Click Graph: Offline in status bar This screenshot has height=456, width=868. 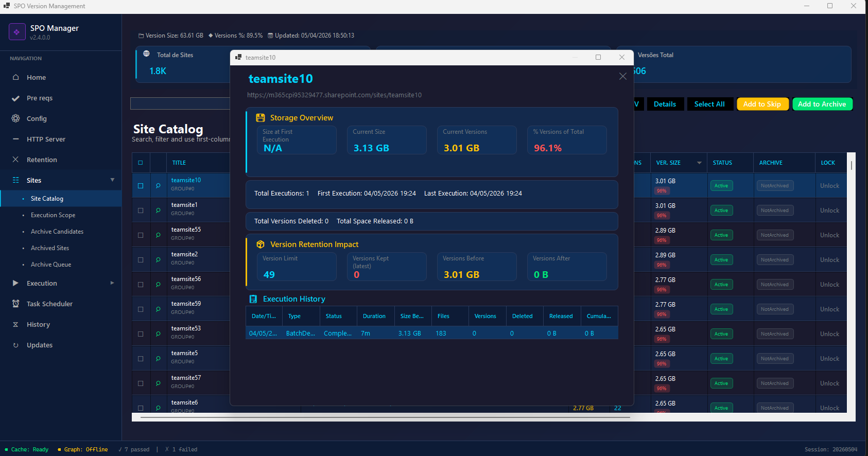tap(83, 449)
